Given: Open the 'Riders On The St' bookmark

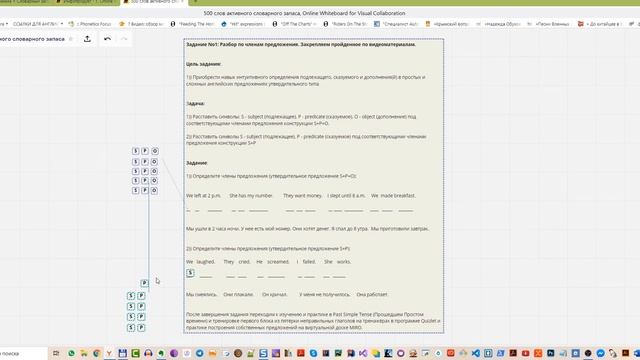Looking at the screenshot, I should [345, 24].
